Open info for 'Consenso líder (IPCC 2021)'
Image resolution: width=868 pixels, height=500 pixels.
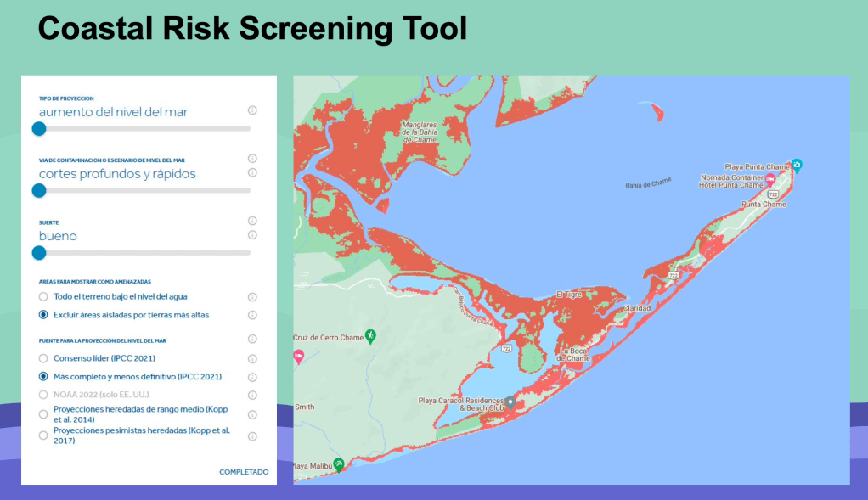point(252,359)
